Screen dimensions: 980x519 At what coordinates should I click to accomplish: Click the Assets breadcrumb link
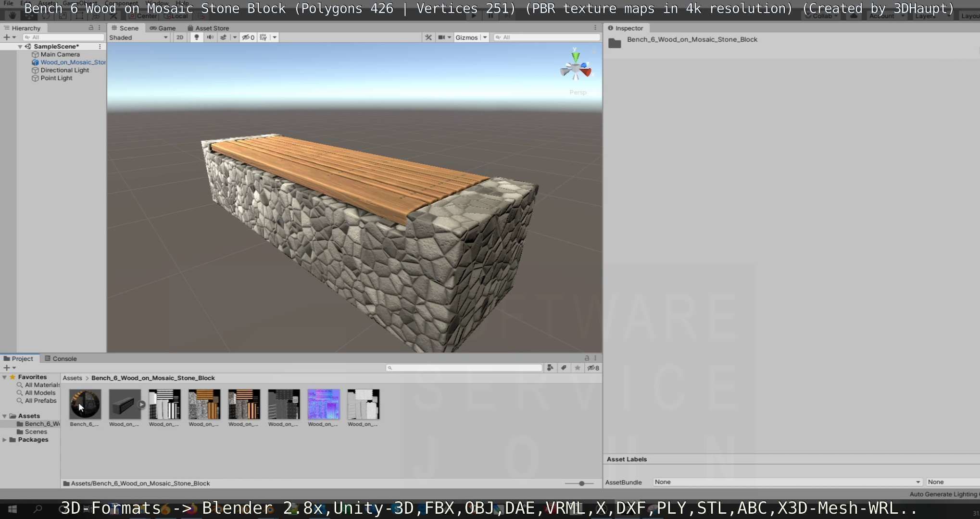point(72,378)
